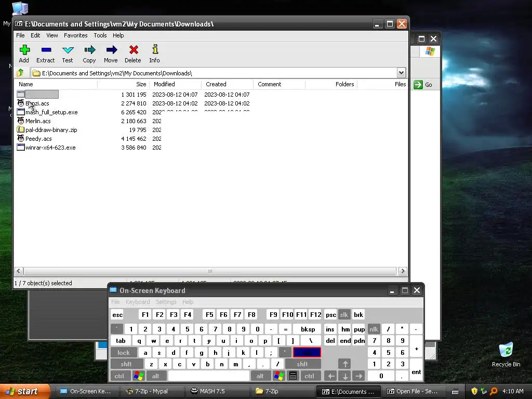Click the magnifier icon in system tray
The image size is (532, 399).
494,391
